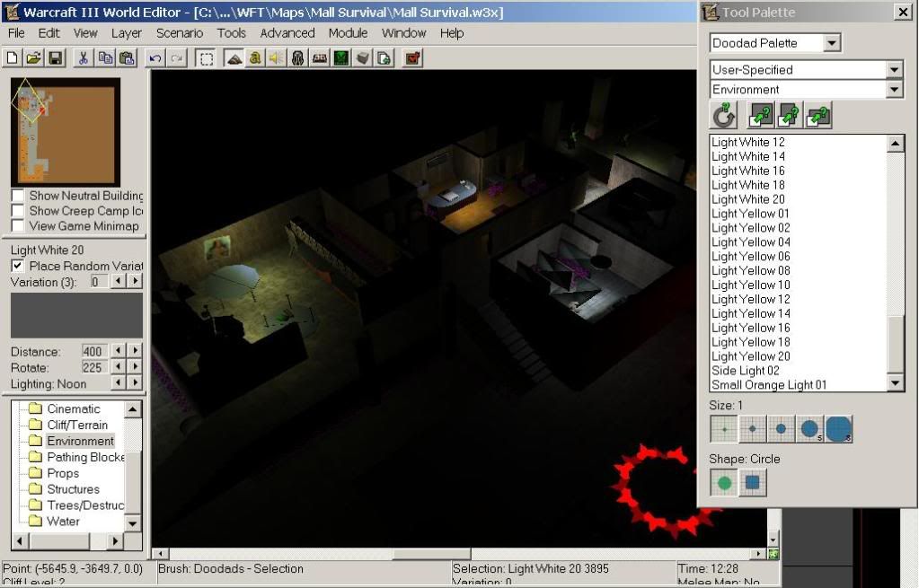Copy selection using the toolbar copy icon
This screenshot has height=588, width=919.
point(105,58)
